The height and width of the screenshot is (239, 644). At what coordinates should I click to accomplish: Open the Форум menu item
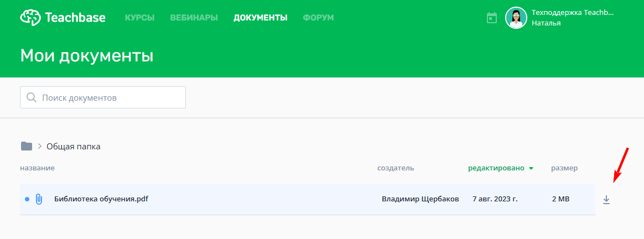318,18
